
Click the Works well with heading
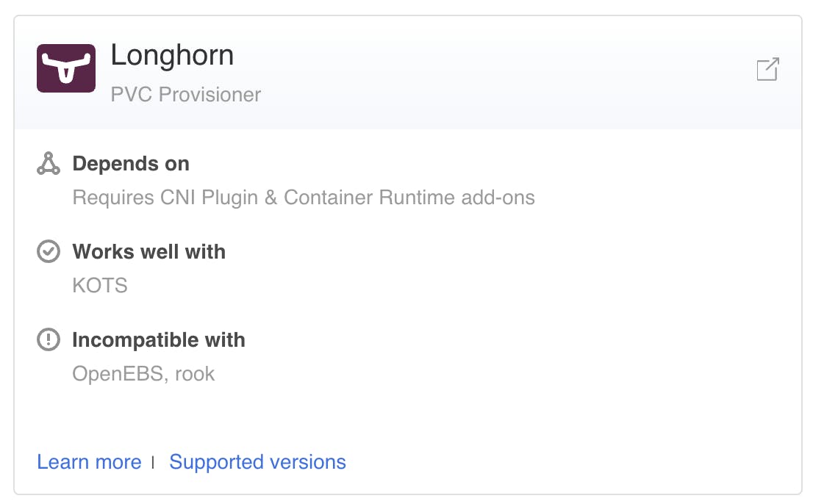click(148, 252)
